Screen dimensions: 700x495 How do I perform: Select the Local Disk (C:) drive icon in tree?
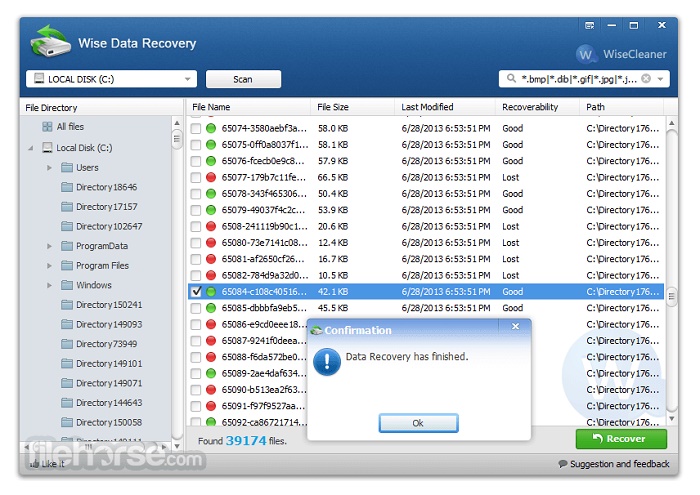click(47, 147)
